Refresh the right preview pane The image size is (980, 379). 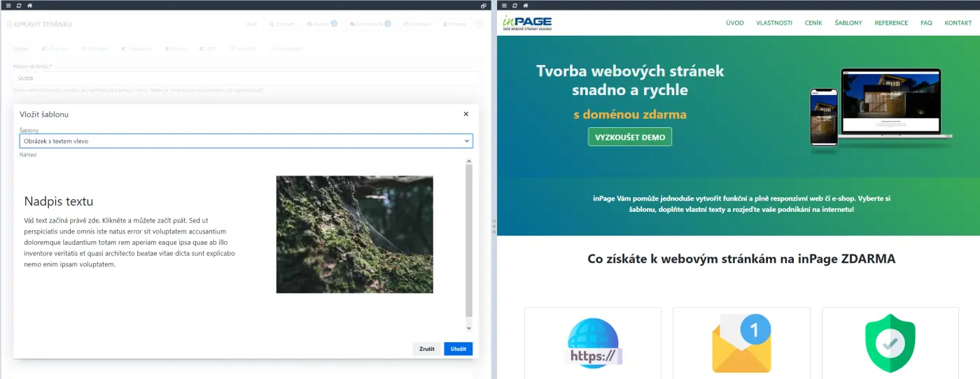click(515, 5)
